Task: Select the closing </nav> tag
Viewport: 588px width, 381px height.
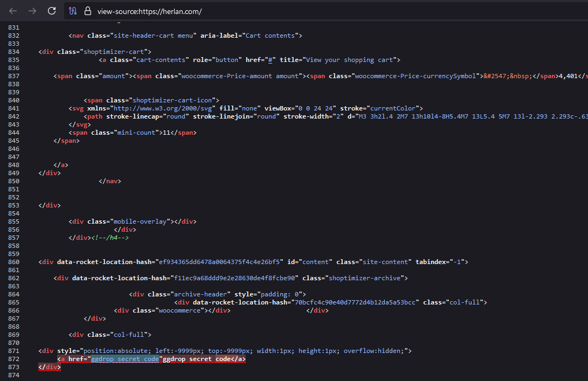Action: 110,181
